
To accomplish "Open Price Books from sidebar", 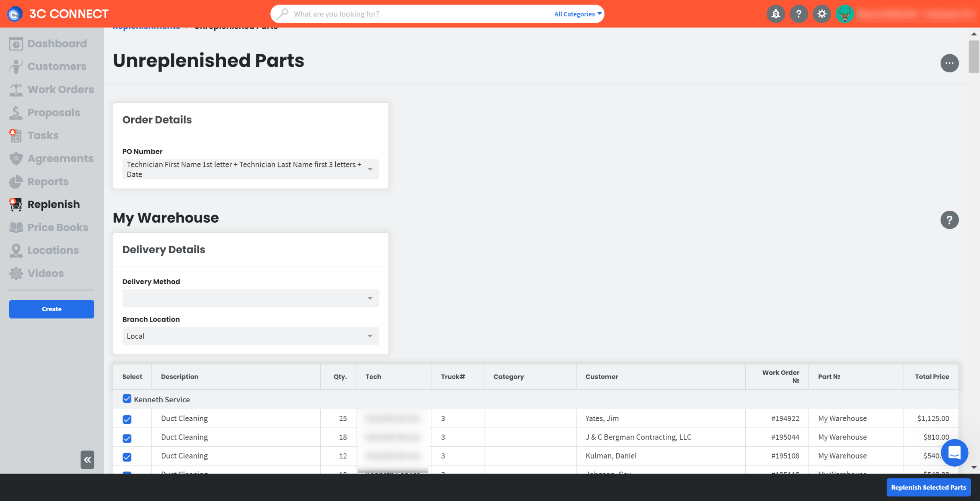I will pyautogui.click(x=58, y=228).
